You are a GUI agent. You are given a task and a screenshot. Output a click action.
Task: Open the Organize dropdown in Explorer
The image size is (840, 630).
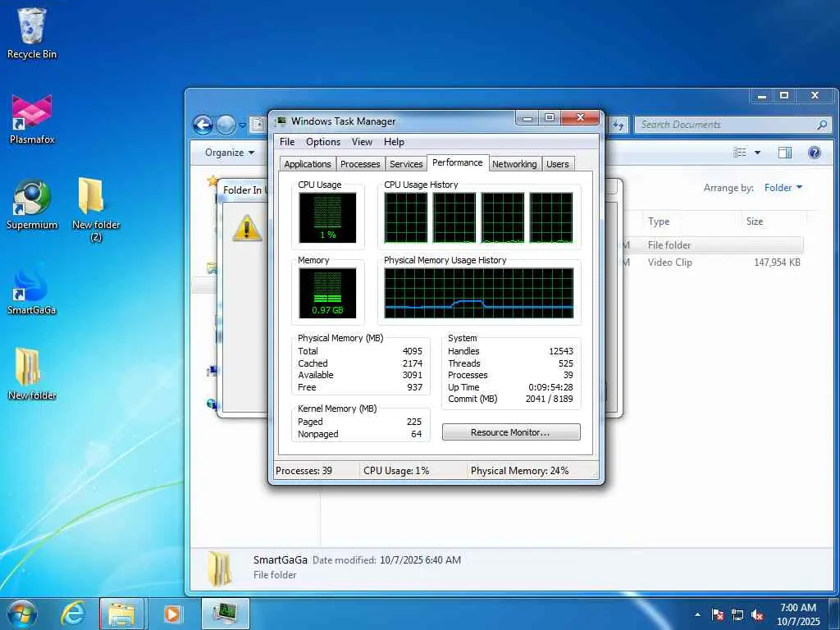pos(230,153)
